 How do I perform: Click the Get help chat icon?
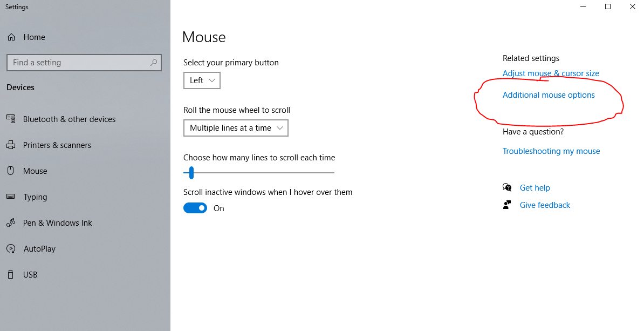pos(507,188)
